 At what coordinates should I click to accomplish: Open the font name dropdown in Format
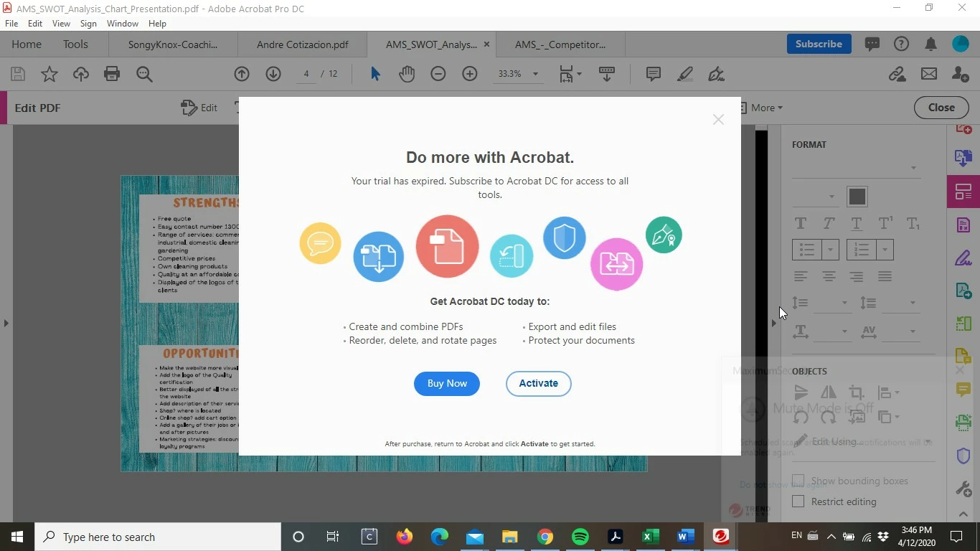click(913, 168)
